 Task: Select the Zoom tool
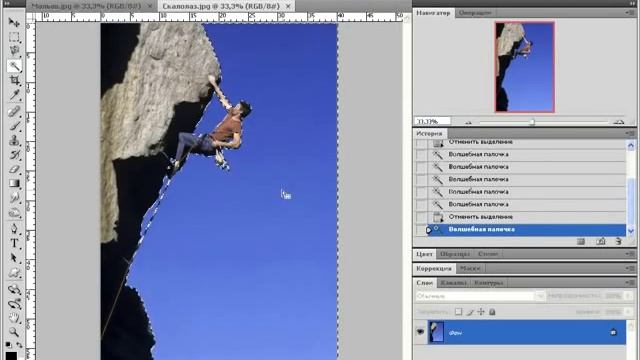click(14, 332)
